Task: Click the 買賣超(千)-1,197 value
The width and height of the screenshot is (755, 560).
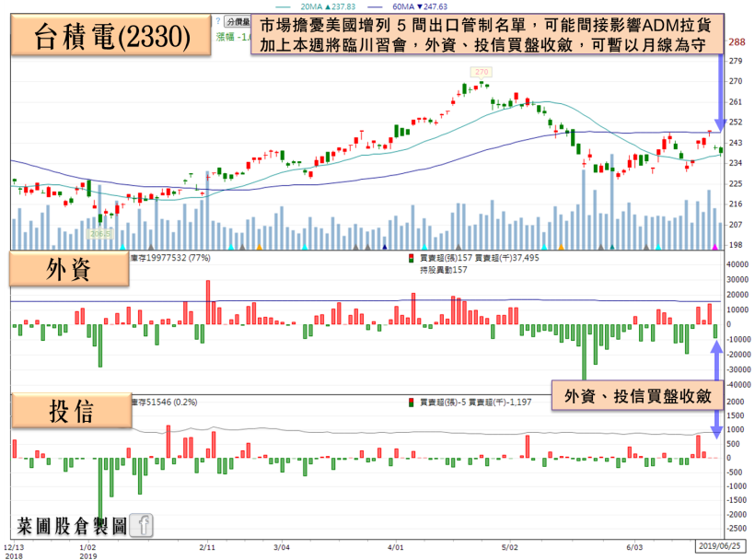Action: [x=500, y=402]
